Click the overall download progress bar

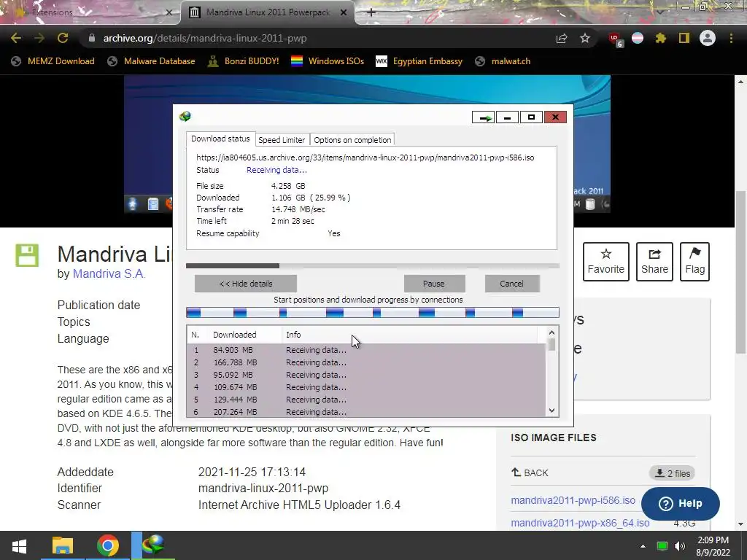[x=373, y=265]
